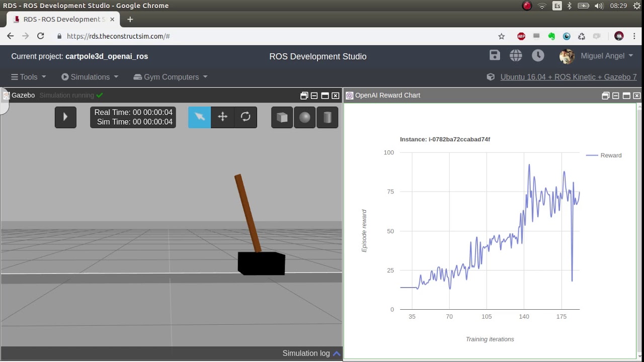Viewport: 644px width, 362px height.
Task: Select the RDS - ROS Development Studio tab
Action: [63, 19]
